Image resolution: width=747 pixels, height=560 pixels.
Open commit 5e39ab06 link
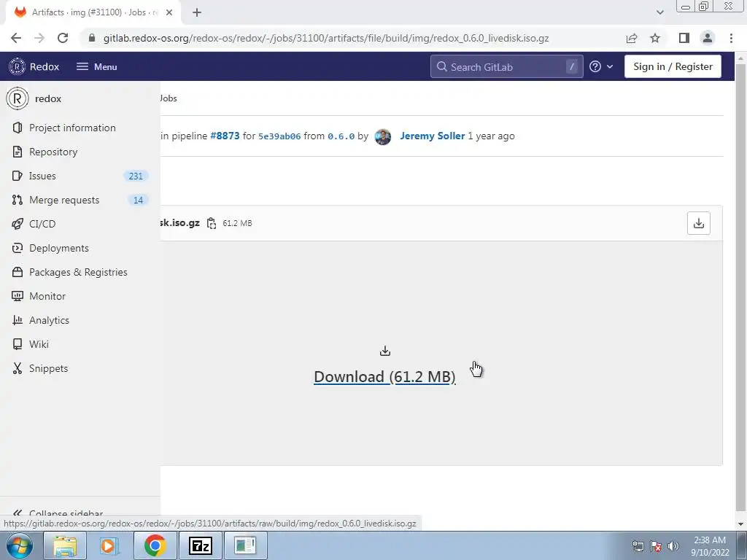click(x=279, y=136)
